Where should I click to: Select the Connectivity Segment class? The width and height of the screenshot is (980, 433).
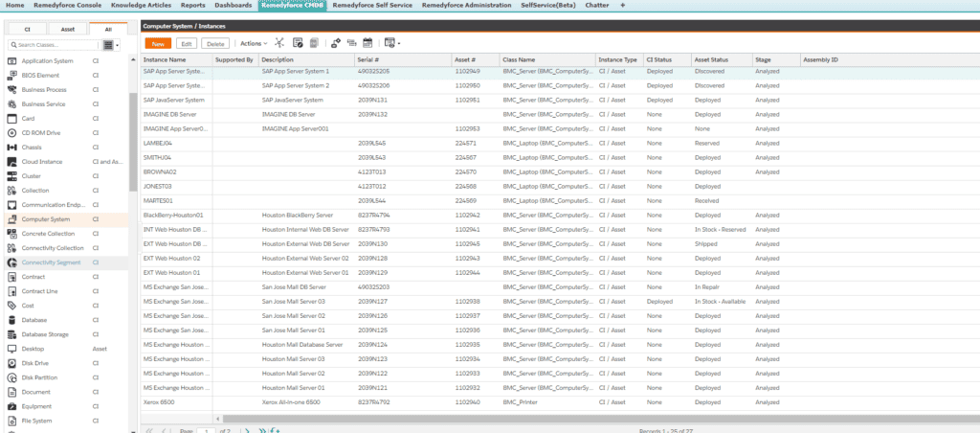[x=66, y=262]
